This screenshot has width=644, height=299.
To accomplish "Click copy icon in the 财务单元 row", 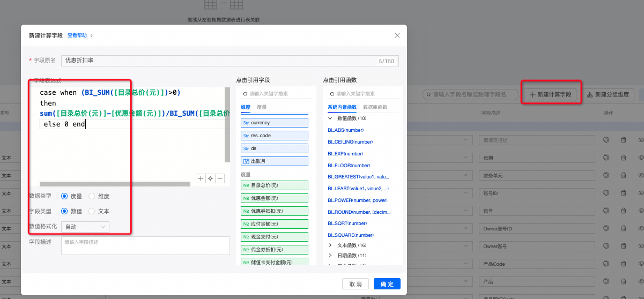I will [x=606, y=175].
